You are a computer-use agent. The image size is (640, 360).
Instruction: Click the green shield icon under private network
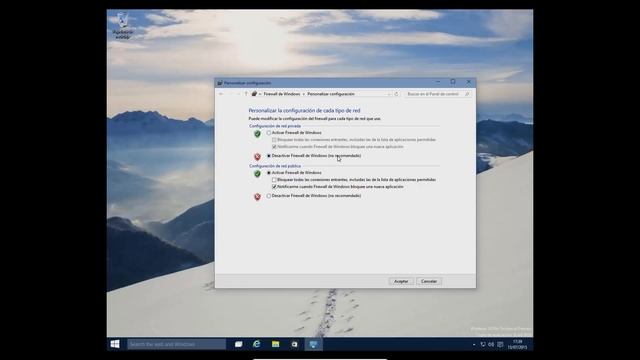tap(257, 134)
